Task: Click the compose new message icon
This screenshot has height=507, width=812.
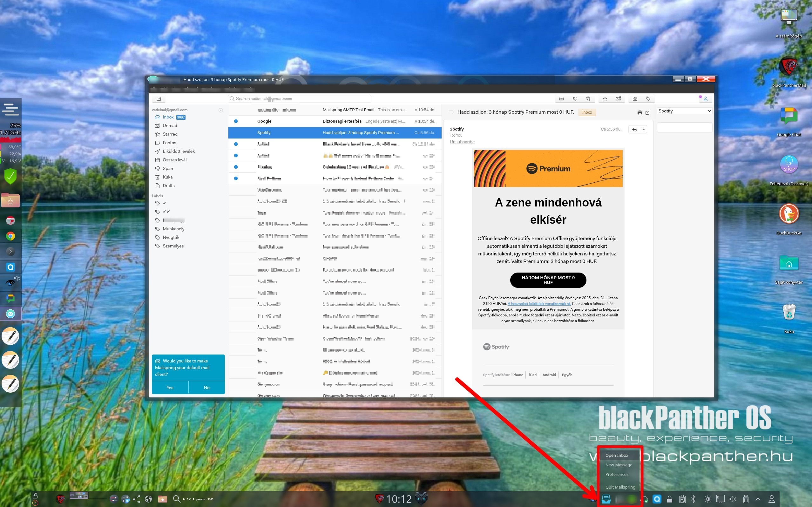Action: (159, 98)
